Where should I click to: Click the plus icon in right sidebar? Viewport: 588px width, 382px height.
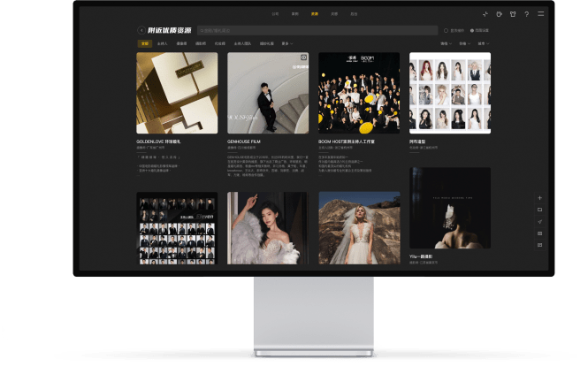[539, 198]
